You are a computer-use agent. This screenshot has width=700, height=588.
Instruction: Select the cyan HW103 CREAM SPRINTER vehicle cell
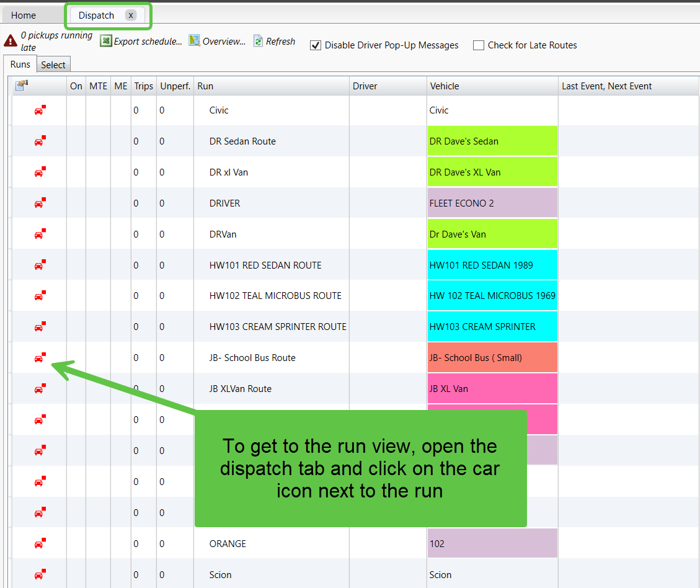pyautogui.click(x=492, y=327)
